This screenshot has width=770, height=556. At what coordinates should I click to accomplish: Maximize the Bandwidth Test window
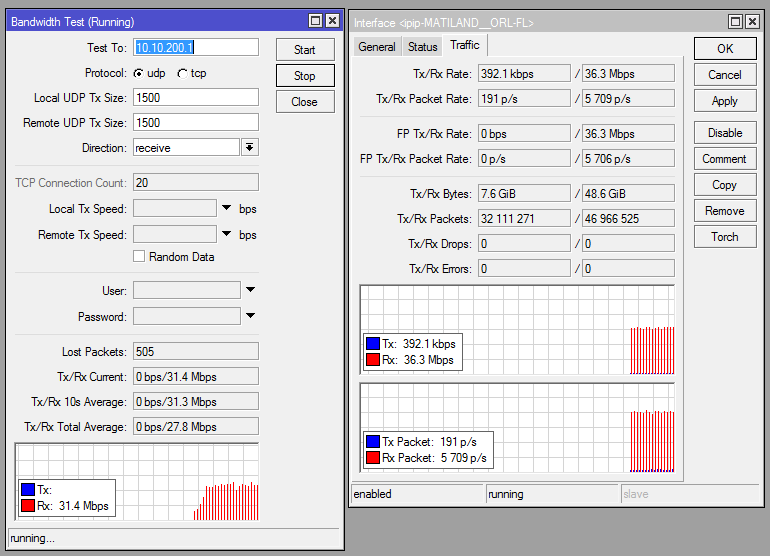[316, 21]
